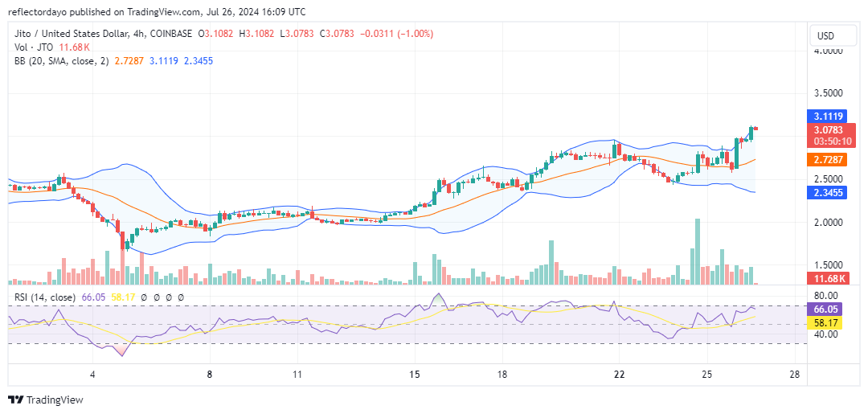Click the blue 2.3455 lower band price label

(x=829, y=193)
